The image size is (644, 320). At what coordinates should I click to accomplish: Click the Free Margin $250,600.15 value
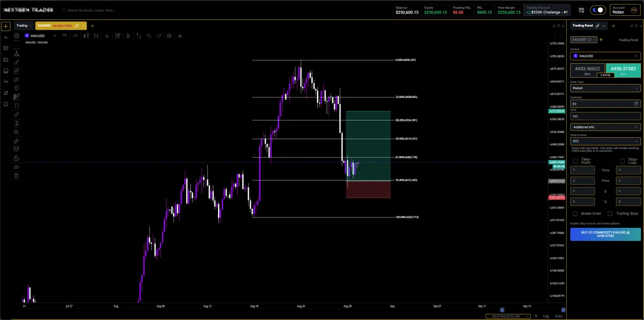[509, 12]
